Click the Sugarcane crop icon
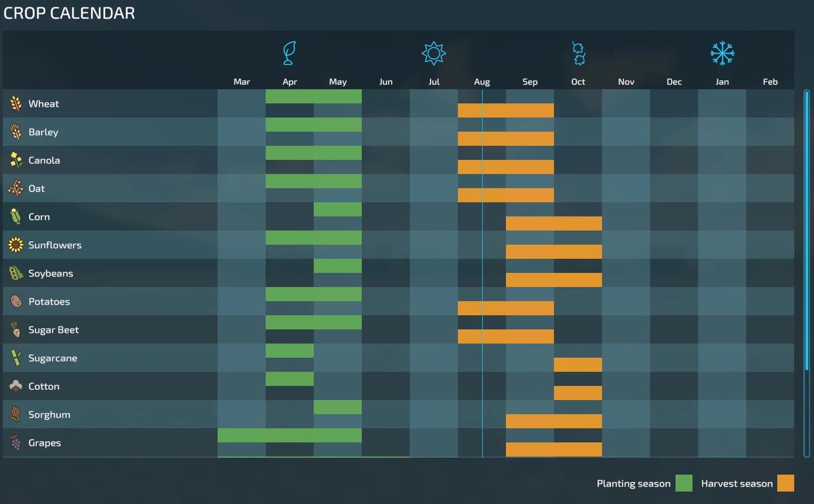This screenshot has width=814, height=504. [x=16, y=358]
